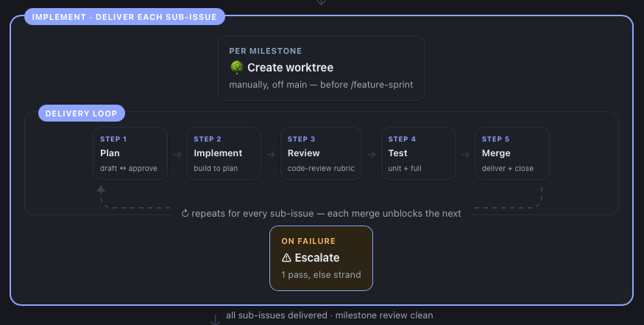
Task: Click the IMPLEMENT · DELIVER EACH SUB-ISSUE label
Action: tap(124, 17)
